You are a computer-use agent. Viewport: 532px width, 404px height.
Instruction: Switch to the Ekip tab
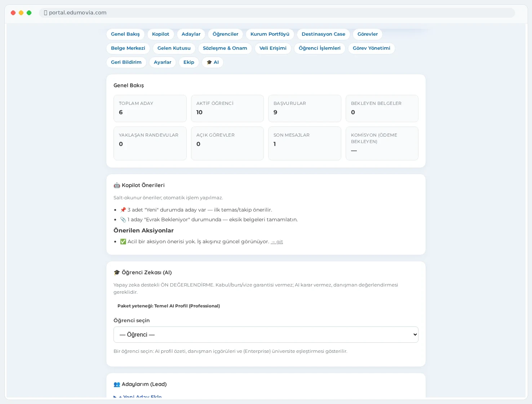[x=189, y=62]
